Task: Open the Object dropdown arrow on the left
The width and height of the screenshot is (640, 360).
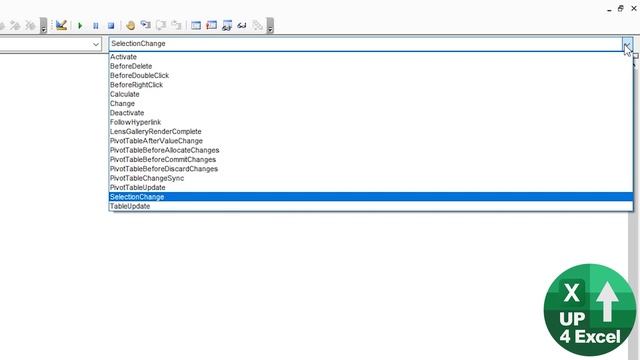Action: pyautogui.click(x=96, y=44)
